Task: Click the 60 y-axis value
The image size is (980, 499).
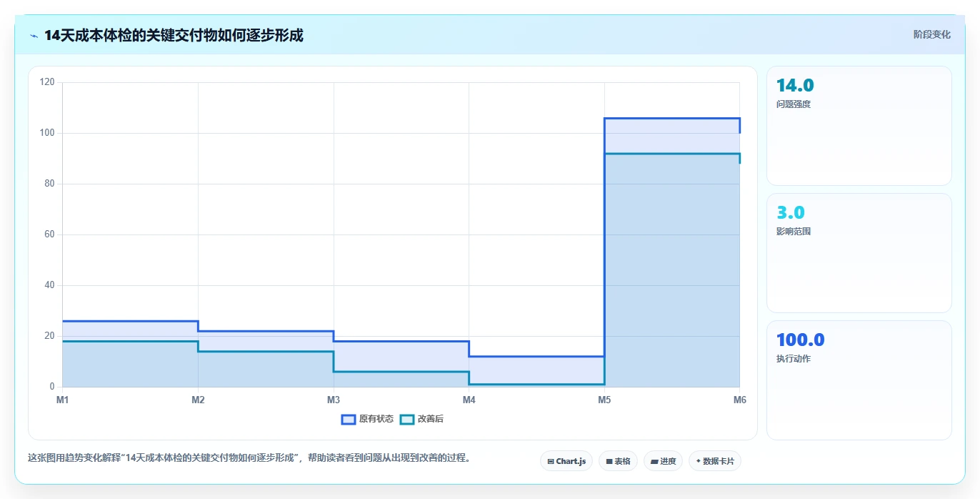Action: (x=49, y=234)
